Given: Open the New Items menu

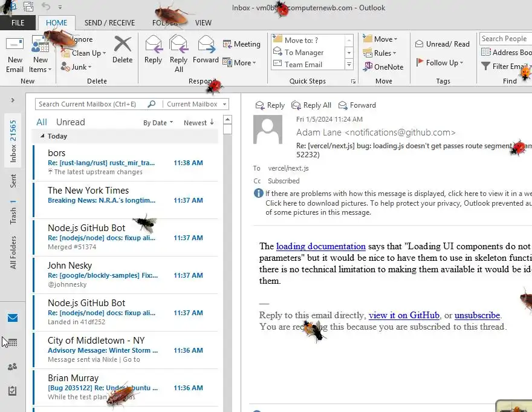Looking at the screenshot, I should point(40,54).
